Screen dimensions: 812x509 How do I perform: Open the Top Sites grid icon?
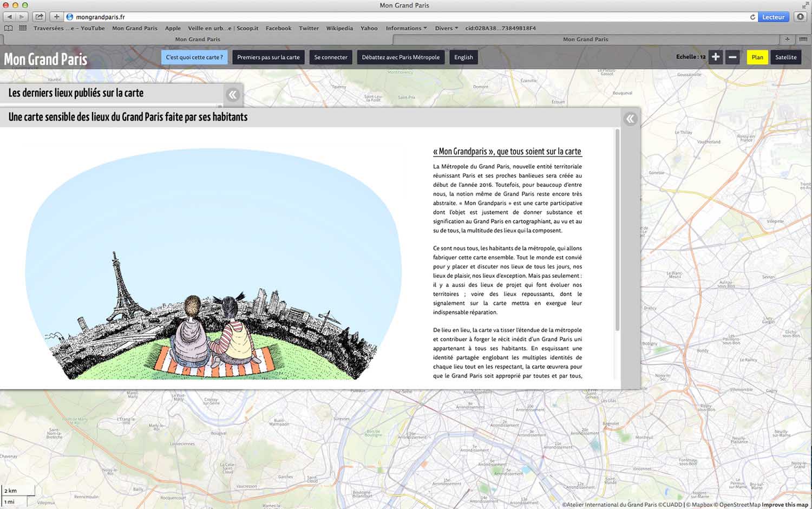pos(23,28)
